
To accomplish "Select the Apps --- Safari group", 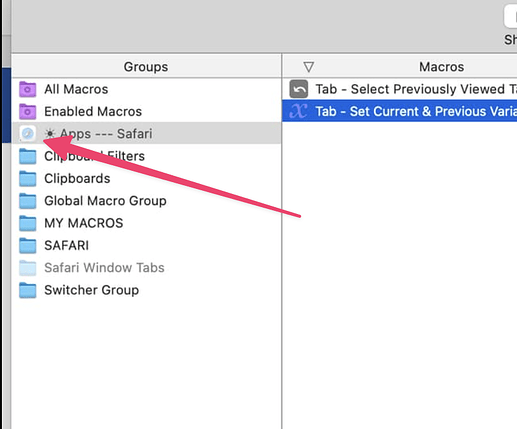I will tap(147, 134).
